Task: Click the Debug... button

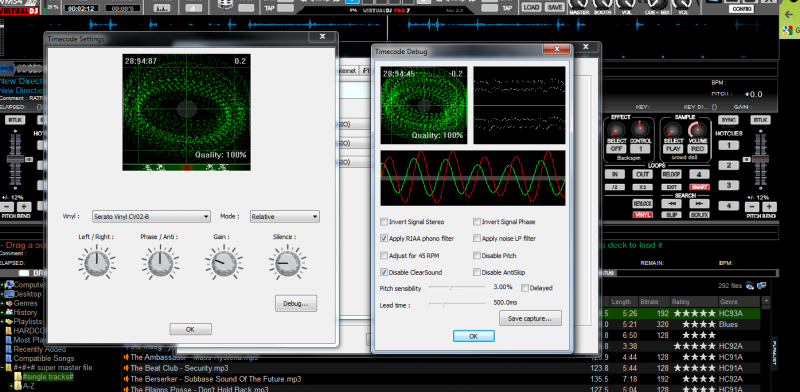Action: [x=296, y=303]
